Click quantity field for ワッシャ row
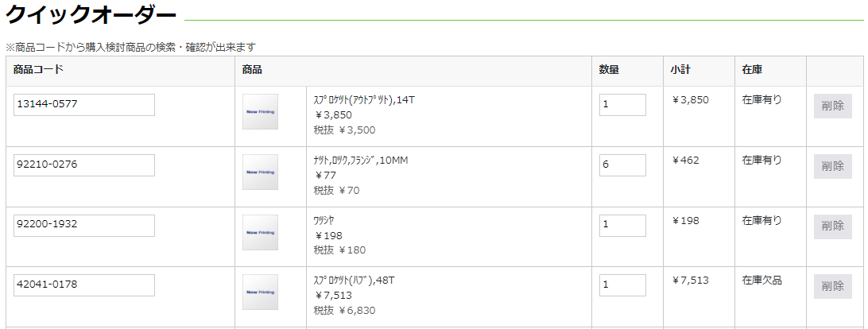 point(622,226)
